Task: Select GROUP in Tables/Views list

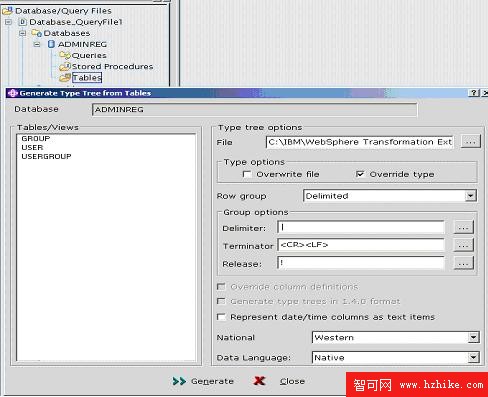Action: tap(36, 138)
